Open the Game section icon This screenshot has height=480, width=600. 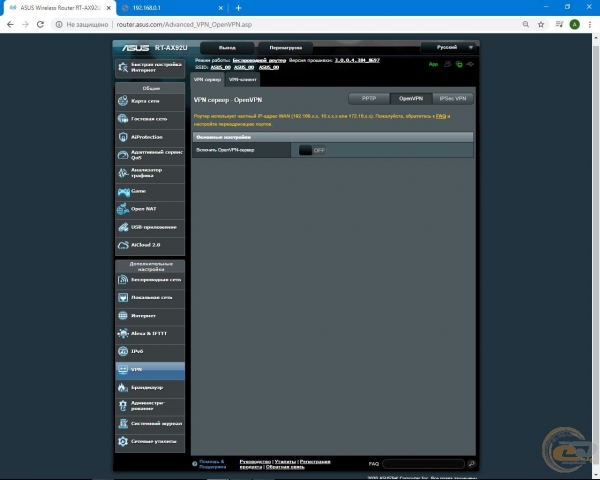click(x=124, y=191)
